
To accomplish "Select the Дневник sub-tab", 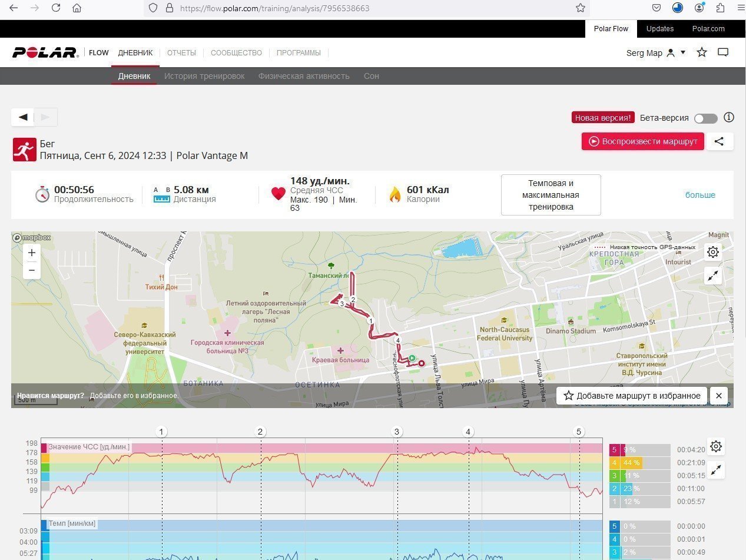I will click(x=134, y=76).
